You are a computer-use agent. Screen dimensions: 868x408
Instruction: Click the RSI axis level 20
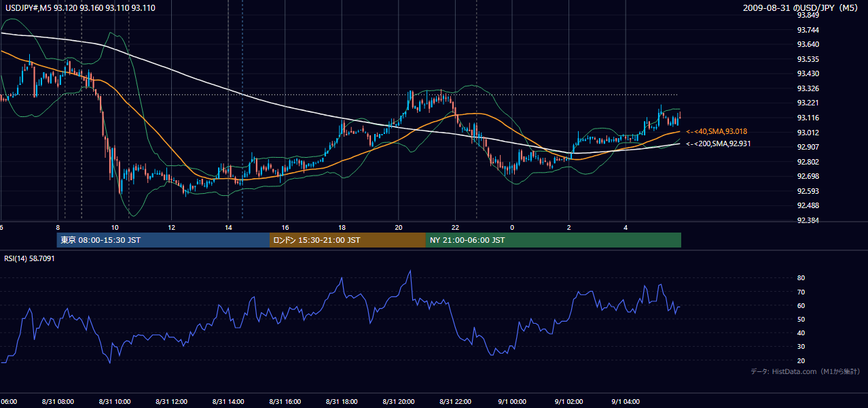click(801, 360)
